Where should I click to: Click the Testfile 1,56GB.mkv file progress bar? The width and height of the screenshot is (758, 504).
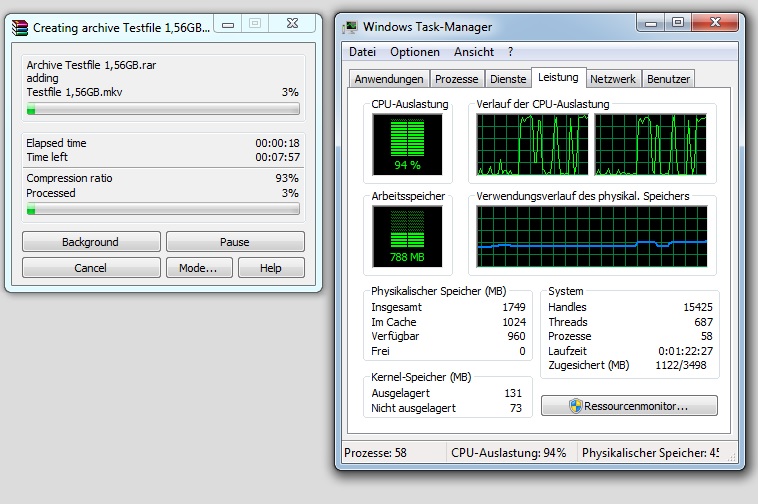coord(163,109)
